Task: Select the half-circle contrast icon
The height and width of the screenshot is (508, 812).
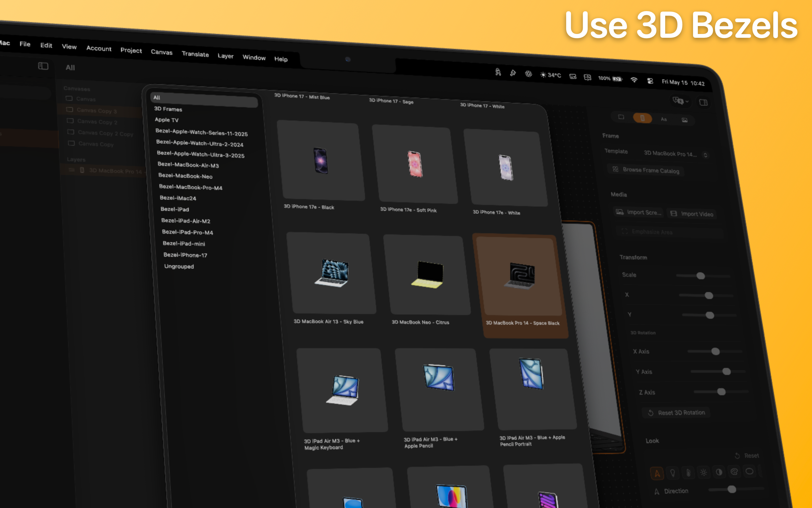Action: [719, 472]
